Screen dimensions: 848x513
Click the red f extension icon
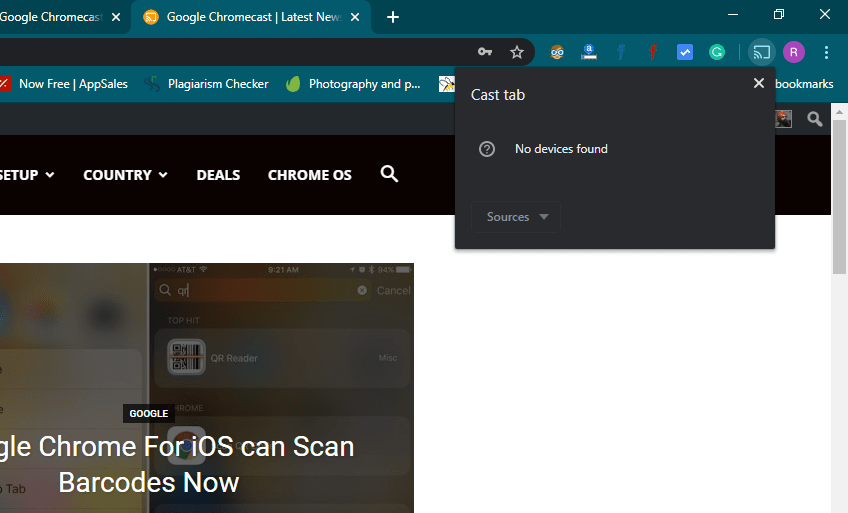point(653,52)
